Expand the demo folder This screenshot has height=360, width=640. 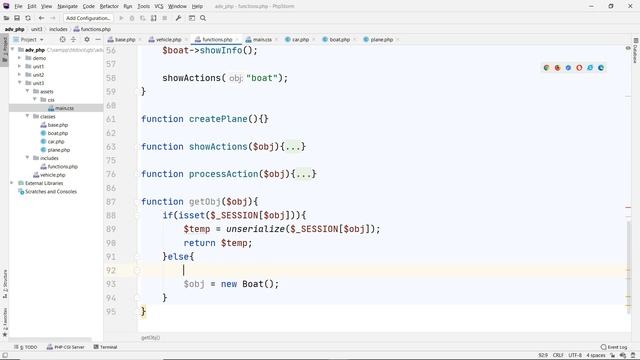tap(19, 58)
